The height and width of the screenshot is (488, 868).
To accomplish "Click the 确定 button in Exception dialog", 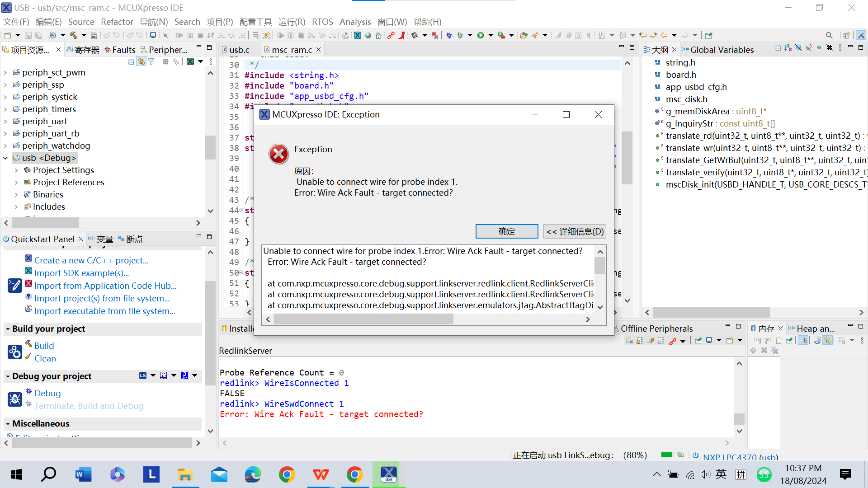I will coord(506,231).
